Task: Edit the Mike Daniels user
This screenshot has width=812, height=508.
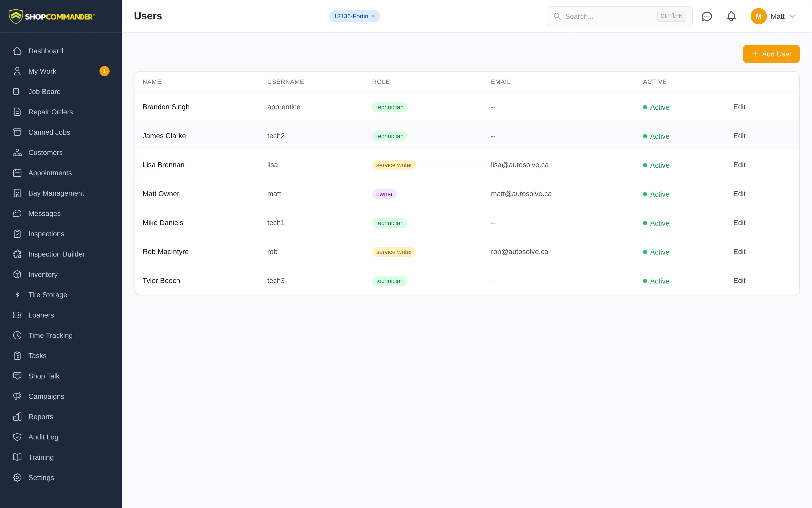Action: (x=739, y=223)
